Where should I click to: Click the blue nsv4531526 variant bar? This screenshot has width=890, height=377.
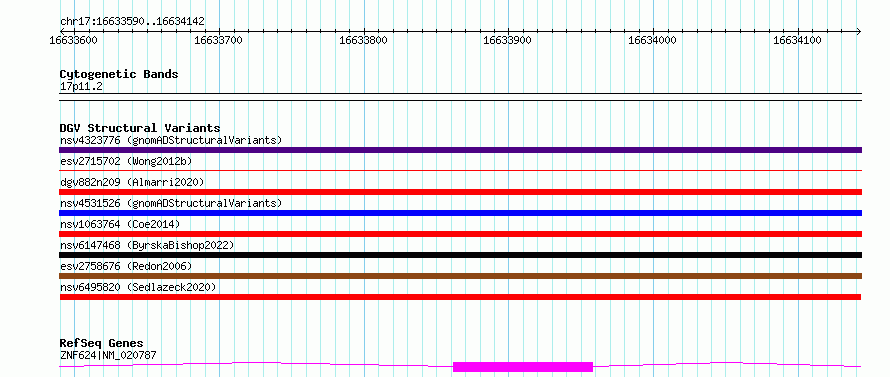(460, 213)
